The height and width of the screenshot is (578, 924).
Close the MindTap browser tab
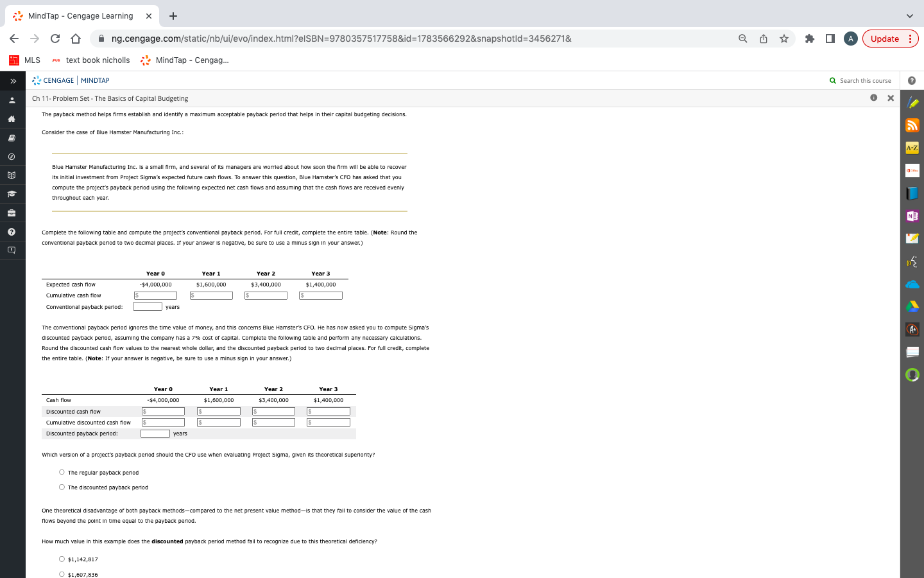click(x=148, y=16)
